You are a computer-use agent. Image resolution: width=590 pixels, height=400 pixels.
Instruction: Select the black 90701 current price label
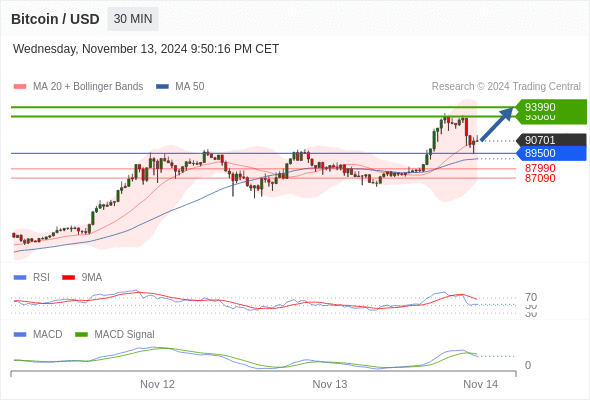pyautogui.click(x=550, y=140)
